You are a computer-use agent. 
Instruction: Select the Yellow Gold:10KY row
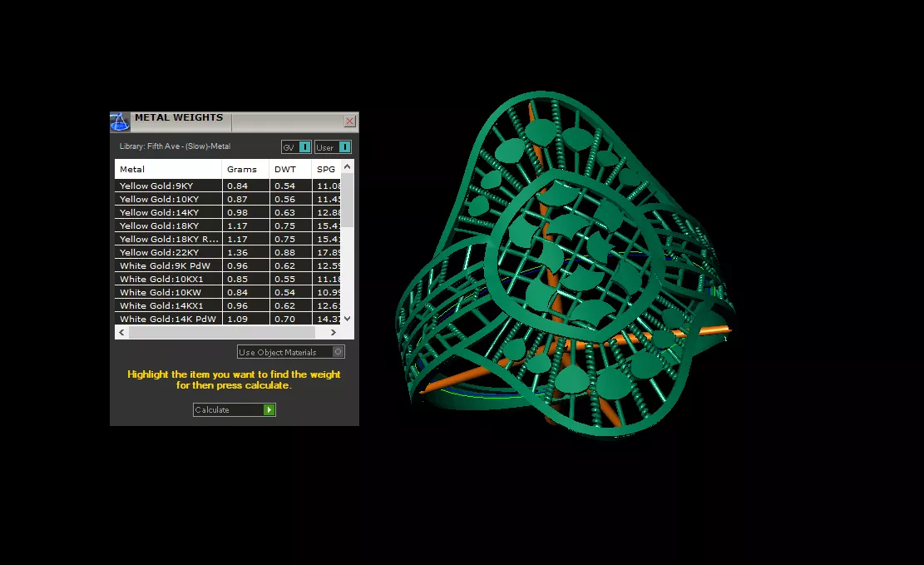(227, 200)
